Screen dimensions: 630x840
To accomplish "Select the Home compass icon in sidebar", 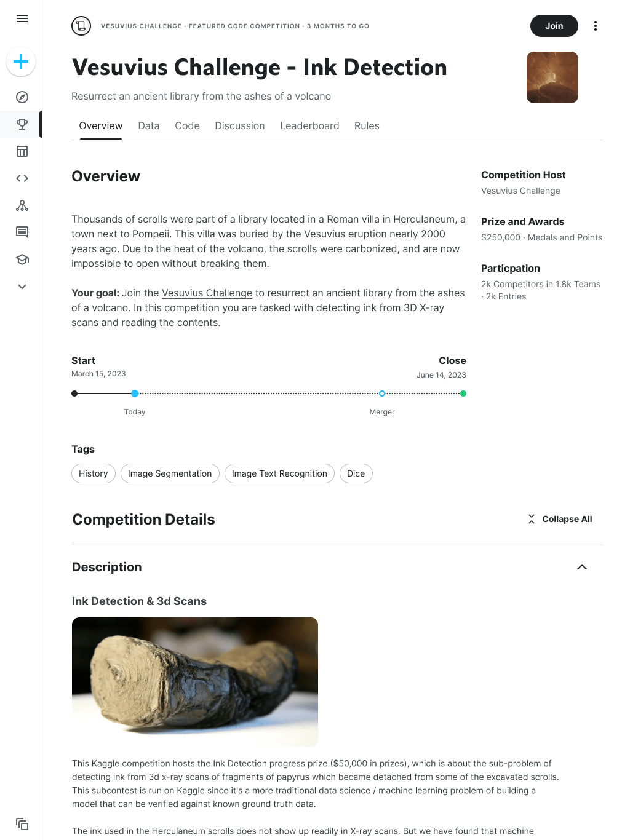I will [x=22, y=97].
